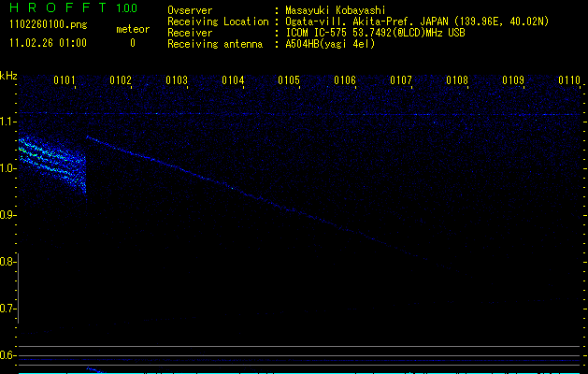Click time marker 0108
The height and width of the screenshot is (374, 588).
point(457,80)
